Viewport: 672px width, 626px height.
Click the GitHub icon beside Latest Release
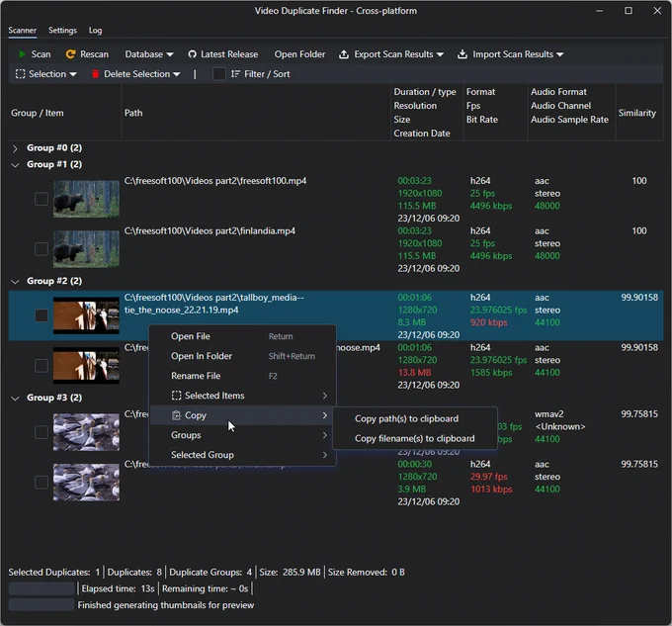[192, 54]
